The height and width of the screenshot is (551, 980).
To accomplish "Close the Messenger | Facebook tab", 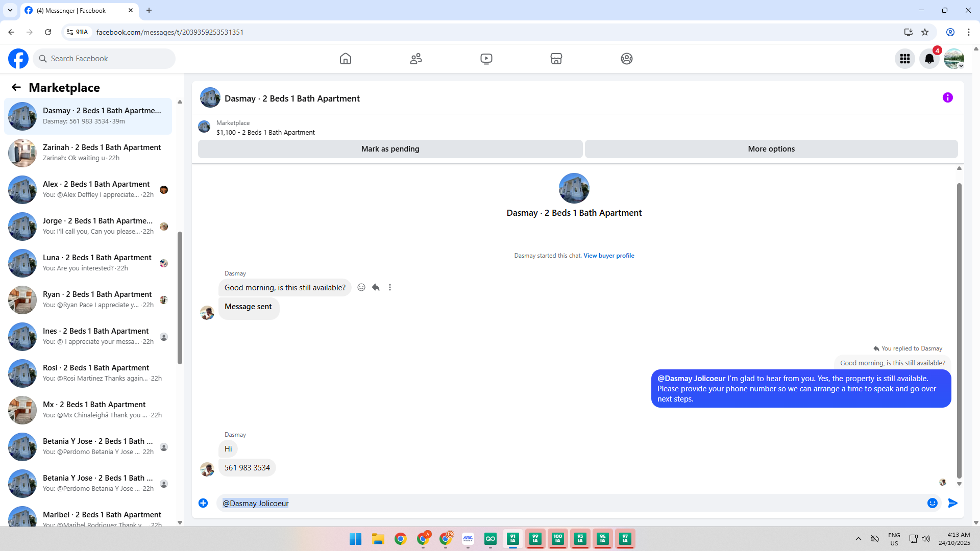I will pos(131,10).
